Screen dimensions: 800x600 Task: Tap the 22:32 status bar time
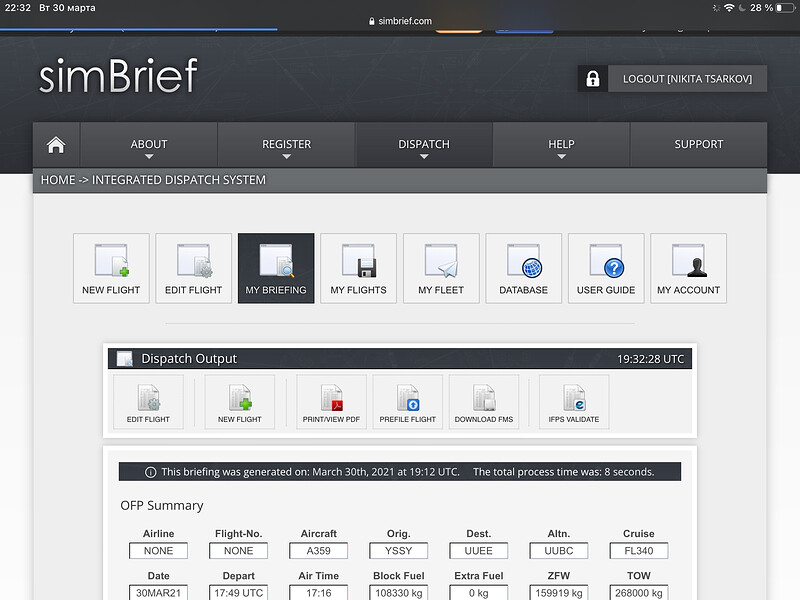pos(17,8)
